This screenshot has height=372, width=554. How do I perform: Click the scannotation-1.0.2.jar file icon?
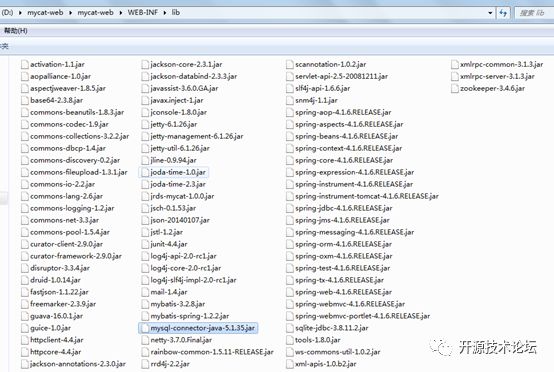coord(290,64)
